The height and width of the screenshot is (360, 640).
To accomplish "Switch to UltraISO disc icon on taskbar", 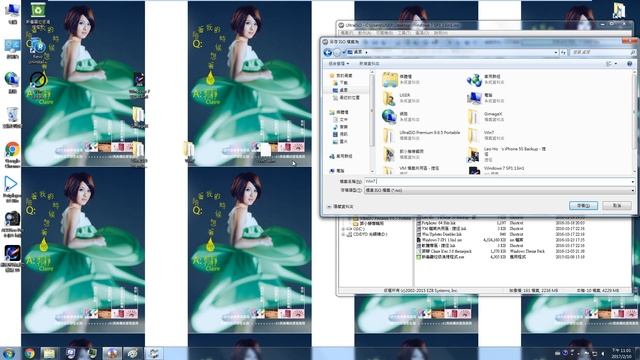I will pos(112,353).
